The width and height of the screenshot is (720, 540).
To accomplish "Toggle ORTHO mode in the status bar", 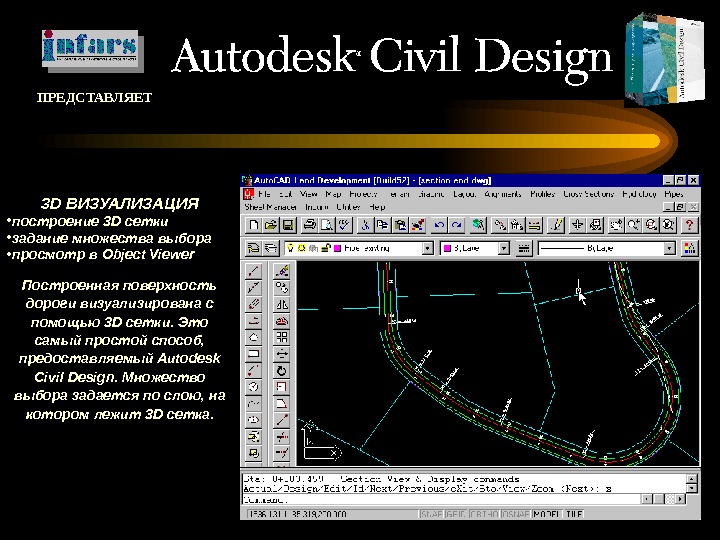I will point(484,514).
